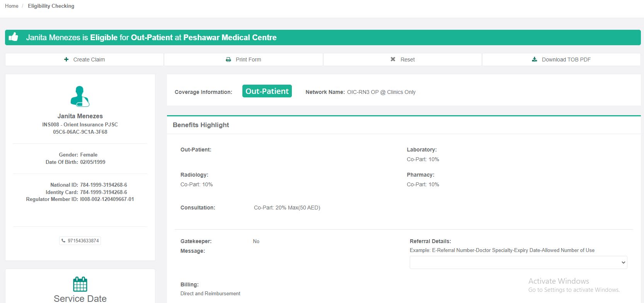The height and width of the screenshot is (303, 644).
Task: Open the Referral Details dropdown
Action: coord(518,262)
